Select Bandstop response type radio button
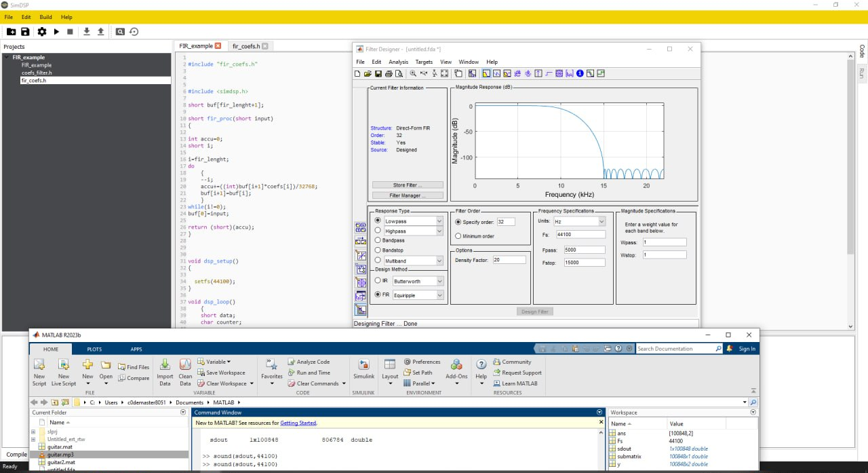This screenshot has width=868, height=473. pos(378,250)
